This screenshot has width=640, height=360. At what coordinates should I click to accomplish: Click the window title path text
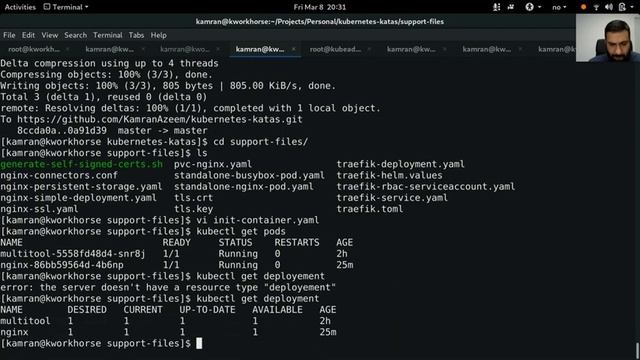click(x=320, y=22)
